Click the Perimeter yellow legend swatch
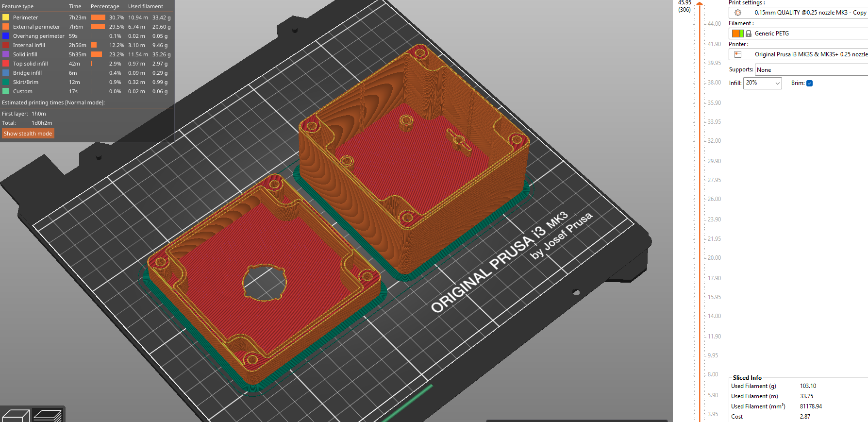The width and height of the screenshot is (868, 422). click(x=5, y=17)
